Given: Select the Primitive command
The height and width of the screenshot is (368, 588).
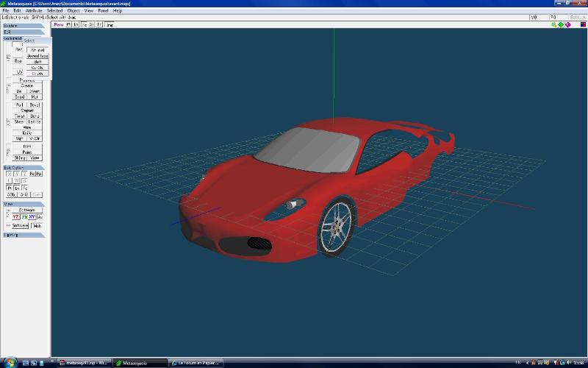Looking at the screenshot, I should click(x=27, y=80).
